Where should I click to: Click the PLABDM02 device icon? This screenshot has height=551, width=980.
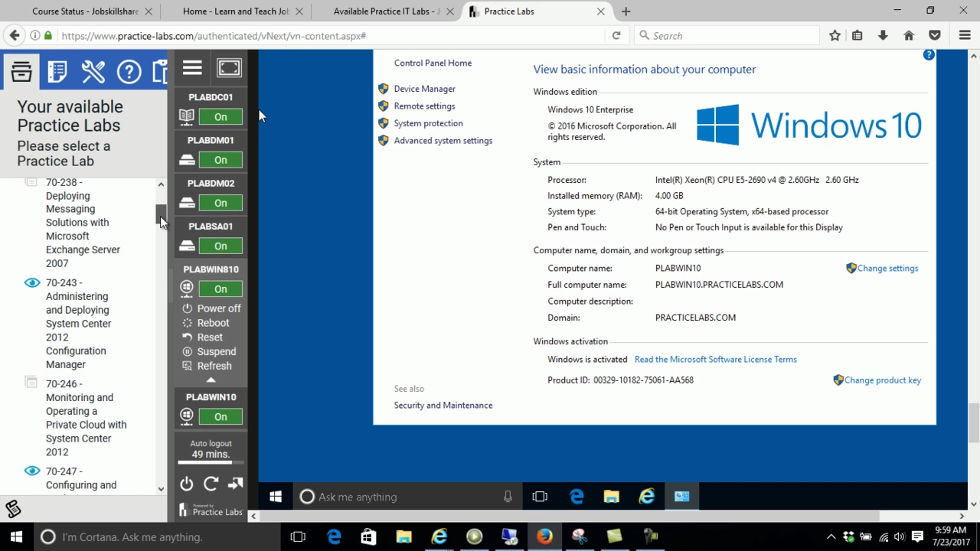click(187, 203)
